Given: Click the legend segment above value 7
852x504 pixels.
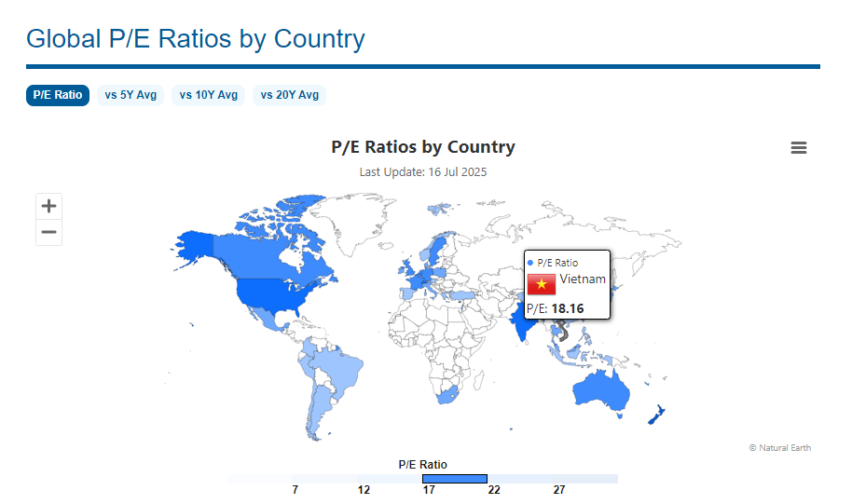Looking at the screenshot, I should (324, 479).
